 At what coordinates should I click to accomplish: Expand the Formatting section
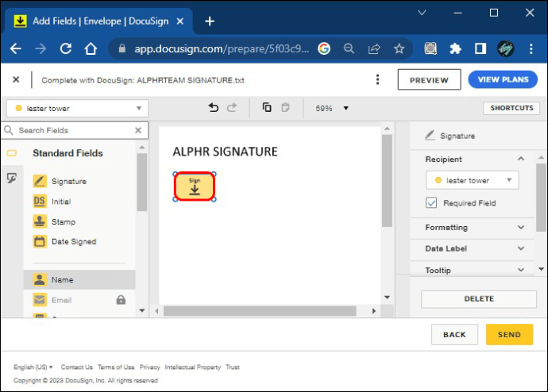click(521, 227)
